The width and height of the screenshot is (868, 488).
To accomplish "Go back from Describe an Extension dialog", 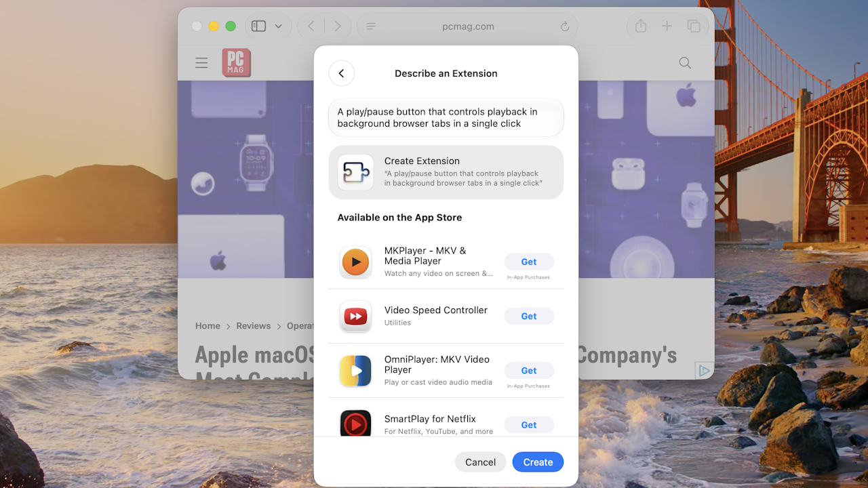I will [x=342, y=73].
